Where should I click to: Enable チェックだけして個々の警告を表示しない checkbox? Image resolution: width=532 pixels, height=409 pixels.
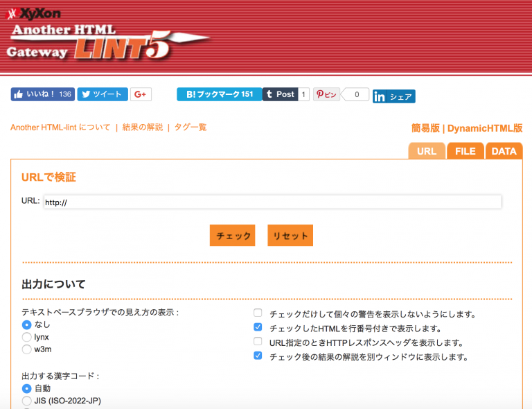coord(258,313)
